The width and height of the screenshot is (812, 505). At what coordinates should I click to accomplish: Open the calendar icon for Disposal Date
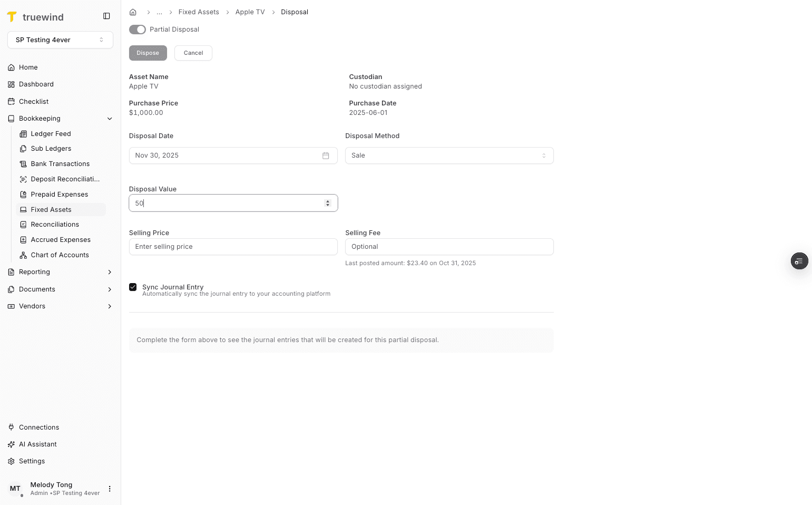click(326, 156)
